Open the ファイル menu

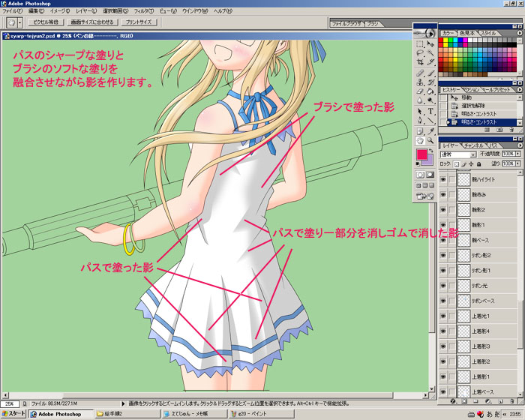coord(13,11)
